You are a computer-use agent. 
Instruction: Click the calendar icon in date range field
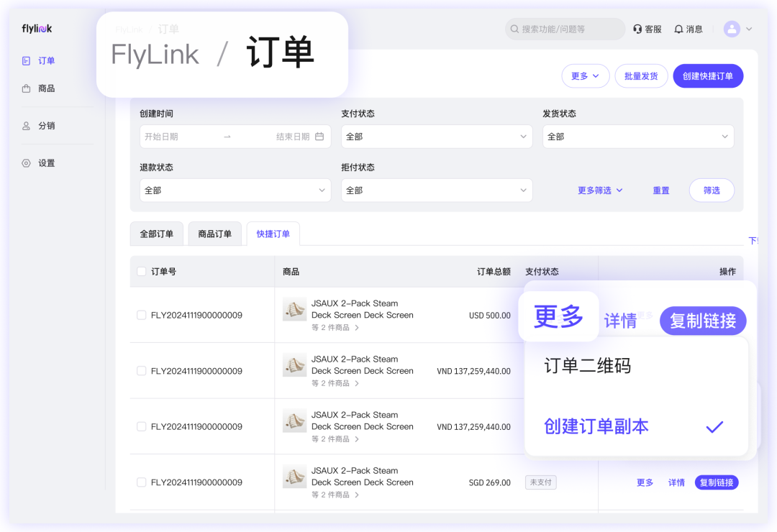click(319, 137)
